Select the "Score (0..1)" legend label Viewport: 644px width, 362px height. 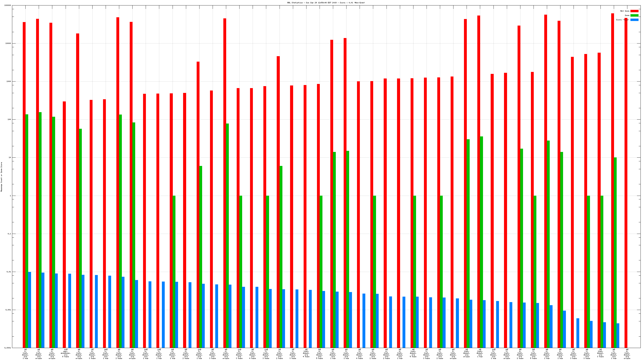coord(623,20)
